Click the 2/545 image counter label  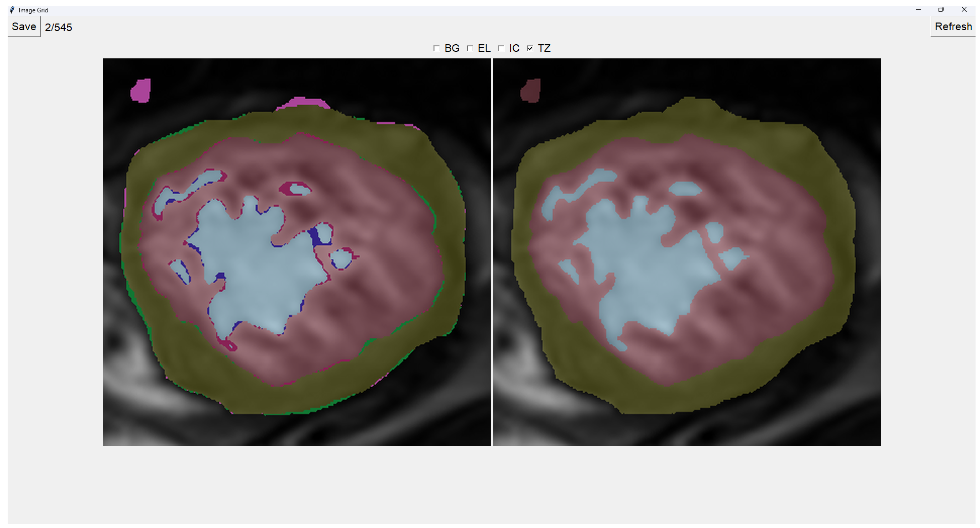(58, 27)
